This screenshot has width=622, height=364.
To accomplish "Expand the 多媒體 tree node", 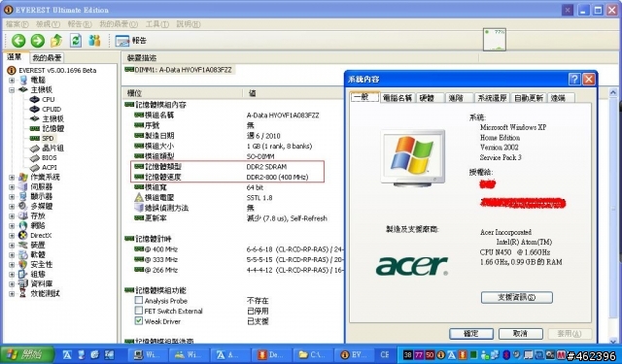I will coord(12,206).
